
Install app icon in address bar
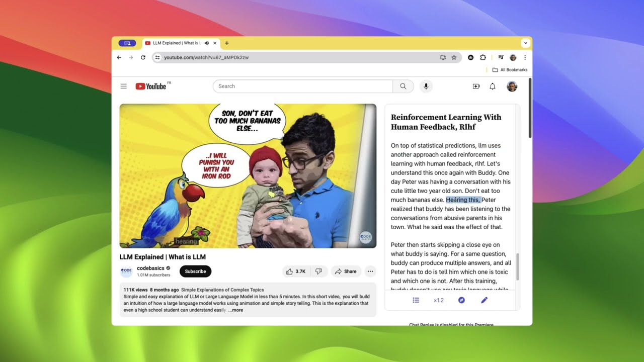[x=443, y=57]
